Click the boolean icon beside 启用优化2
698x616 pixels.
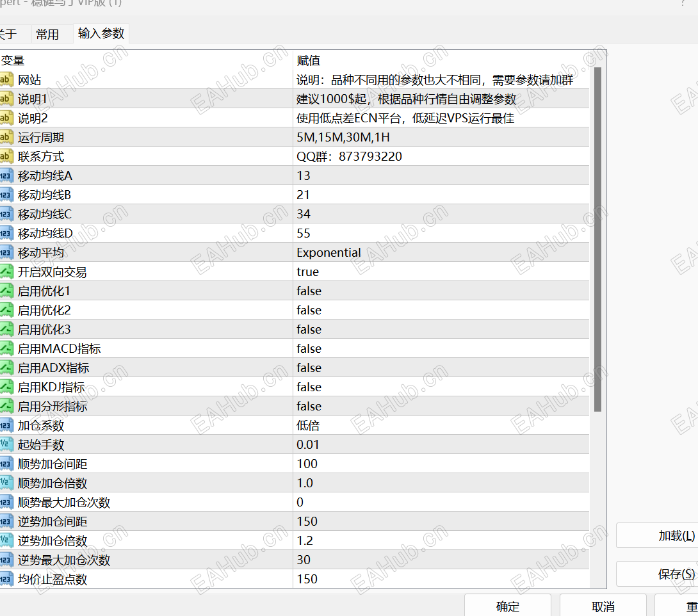click(6, 310)
